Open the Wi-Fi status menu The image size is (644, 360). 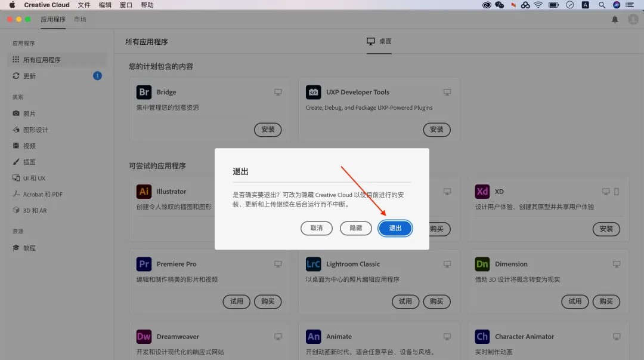(x=538, y=5)
